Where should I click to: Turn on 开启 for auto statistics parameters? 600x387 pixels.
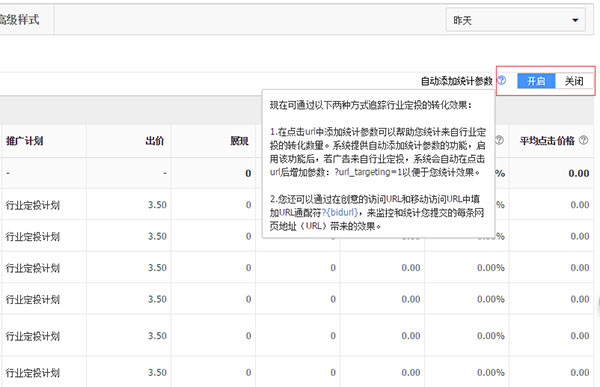click(x=536, y=81)
